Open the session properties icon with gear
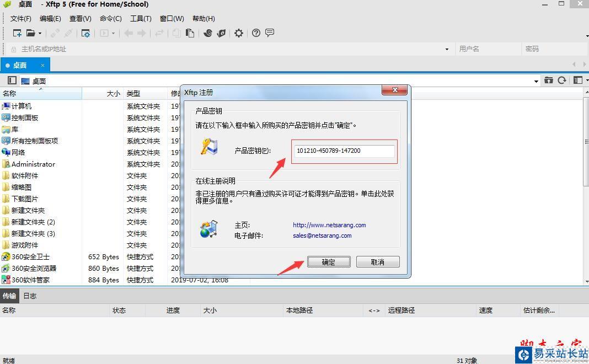Image resolution: width=589 pixels, height=364 pixels. click(85, 33)
